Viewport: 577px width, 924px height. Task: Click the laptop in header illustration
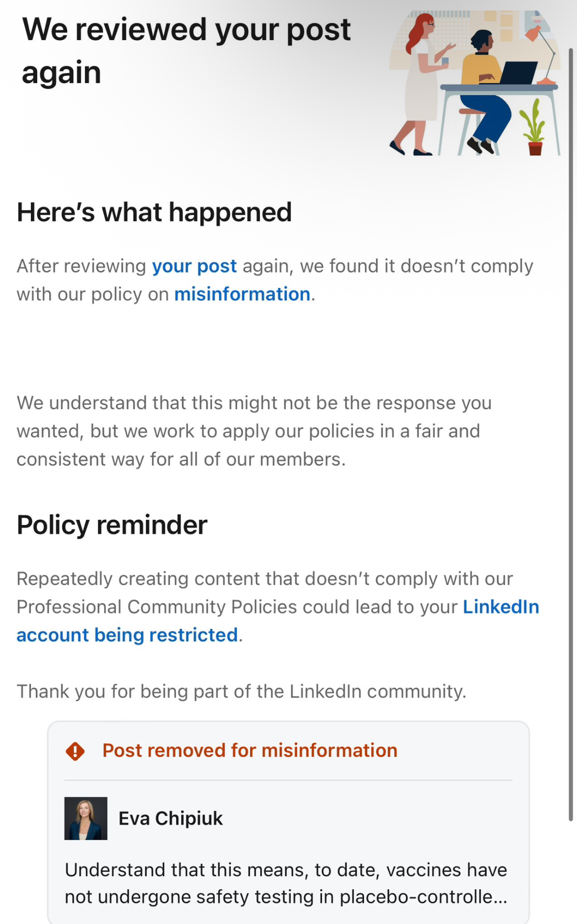click(x=520, y=73)
